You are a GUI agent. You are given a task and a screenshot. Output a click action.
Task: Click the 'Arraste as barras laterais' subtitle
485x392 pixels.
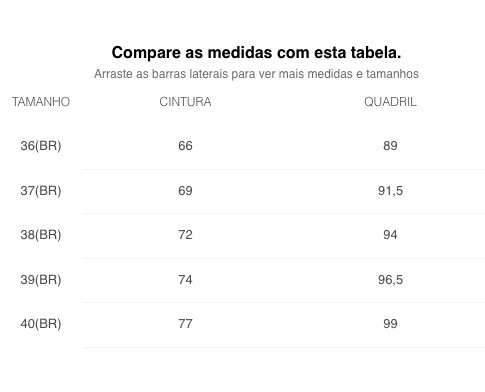(x=256, y=74)
